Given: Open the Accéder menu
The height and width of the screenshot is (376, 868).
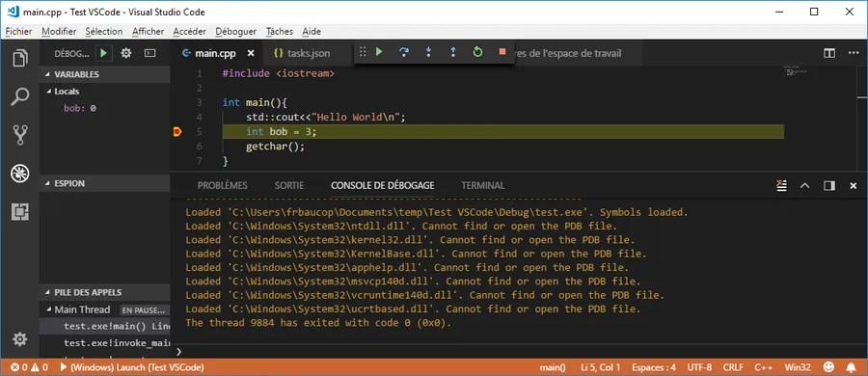Looking at the screenshot, I should [189, 32].
